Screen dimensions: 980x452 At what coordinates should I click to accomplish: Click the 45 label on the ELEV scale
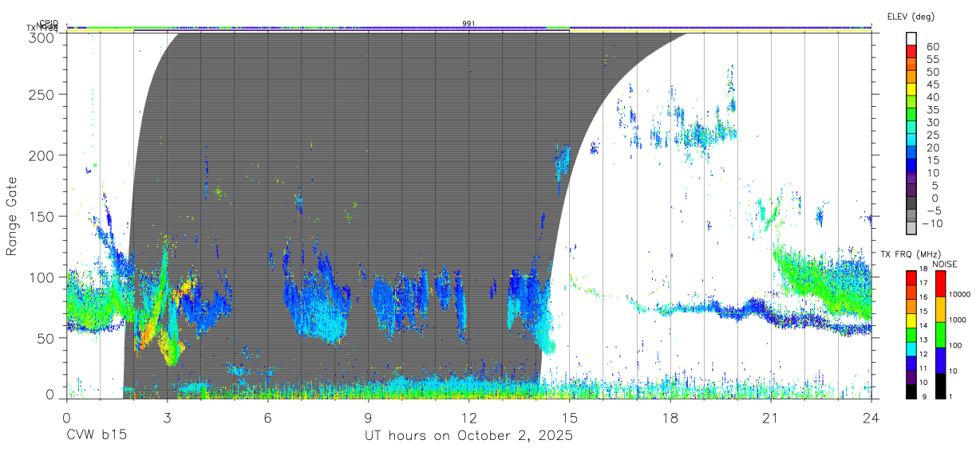932,85
